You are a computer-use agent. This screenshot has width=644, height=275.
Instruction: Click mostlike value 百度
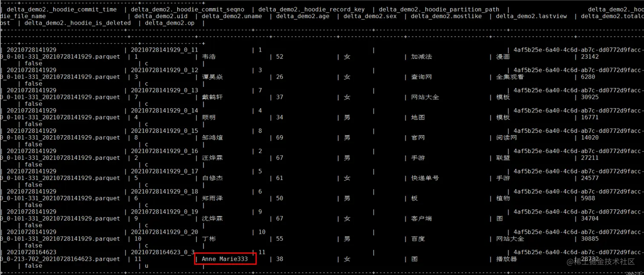click(x=418, y=239)
